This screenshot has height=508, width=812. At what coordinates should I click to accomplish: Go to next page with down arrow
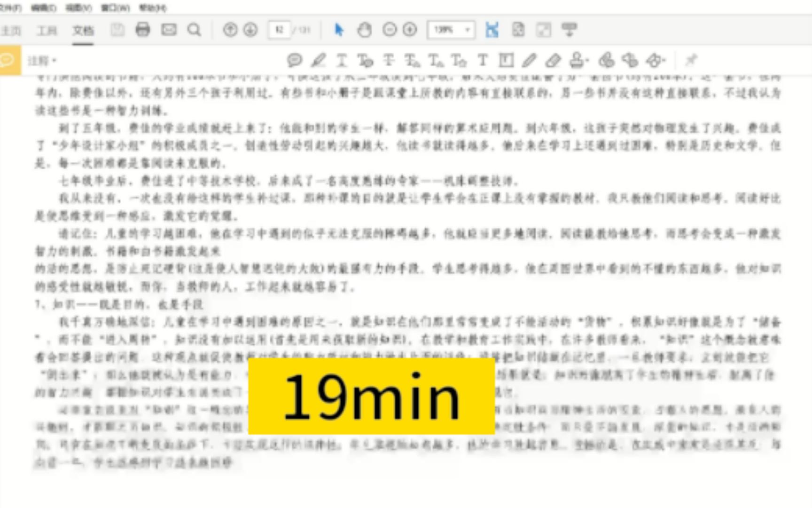point(251,30)
